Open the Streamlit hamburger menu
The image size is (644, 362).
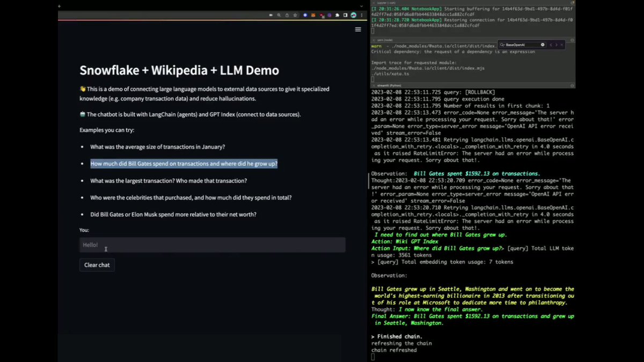[358, 29]
